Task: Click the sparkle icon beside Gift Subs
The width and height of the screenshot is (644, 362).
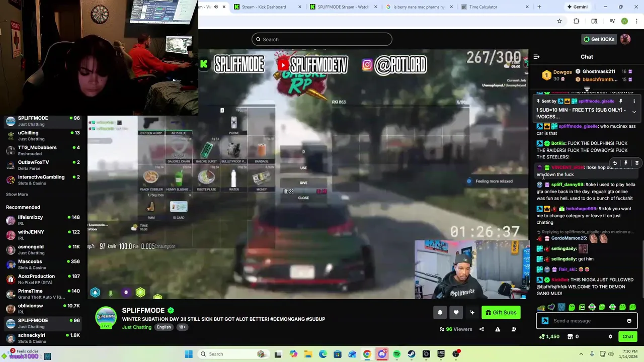Action: click(x=472, y=312)
